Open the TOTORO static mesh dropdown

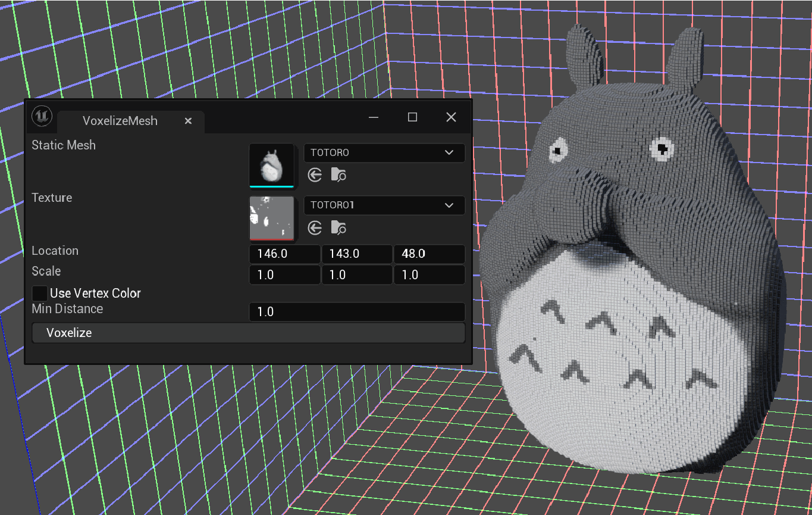(x=384, y=153)
